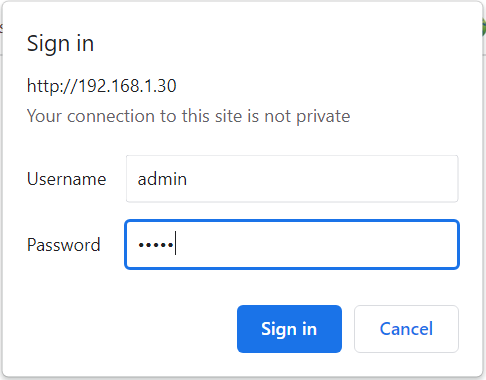Viewport: 486px width, 380px height.
Task: Click the 'admin' text in Username box
Action: pyautogui.click(x=162, y=179)
